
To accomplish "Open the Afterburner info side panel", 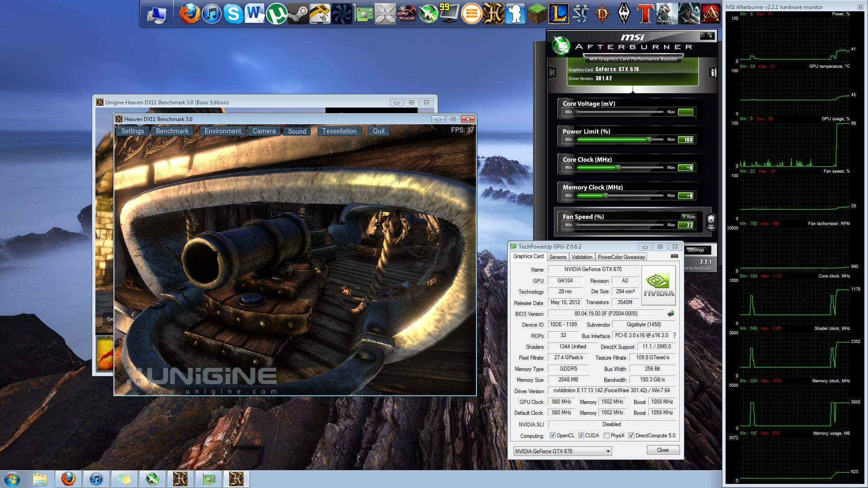I will point(713,72).
